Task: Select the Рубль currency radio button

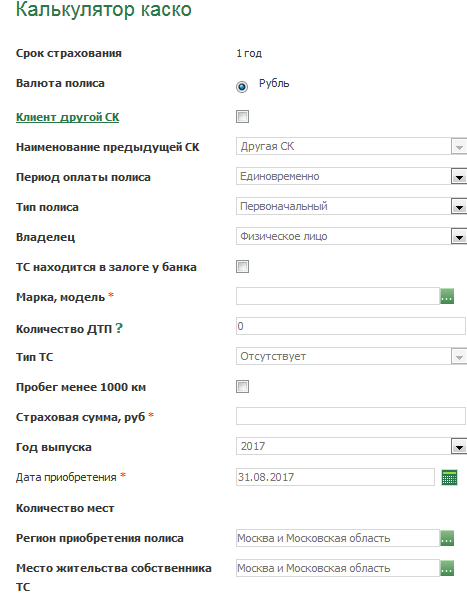Action: pos(242,87)
